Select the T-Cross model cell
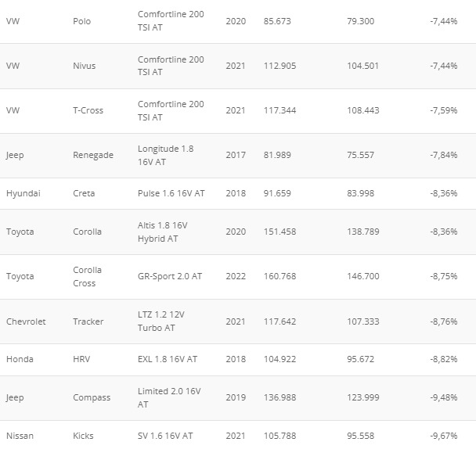The image size is (476, 449). coord(88,110)
